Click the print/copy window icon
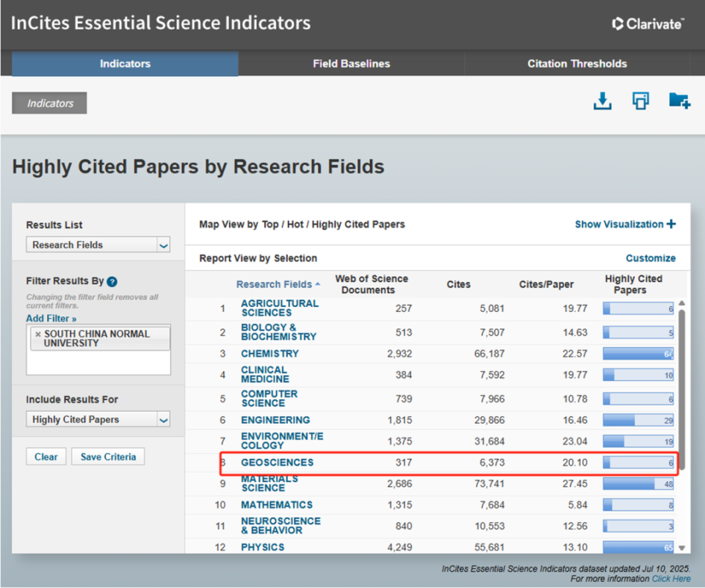Screen dimensions: 705x588 [x=640, y=101]
